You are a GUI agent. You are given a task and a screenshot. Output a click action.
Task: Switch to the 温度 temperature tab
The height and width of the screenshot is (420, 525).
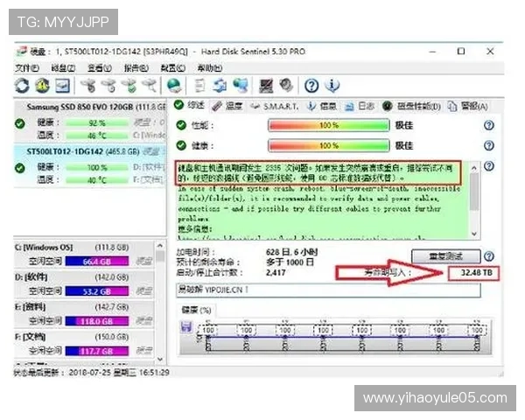click(x=227, y=106)
